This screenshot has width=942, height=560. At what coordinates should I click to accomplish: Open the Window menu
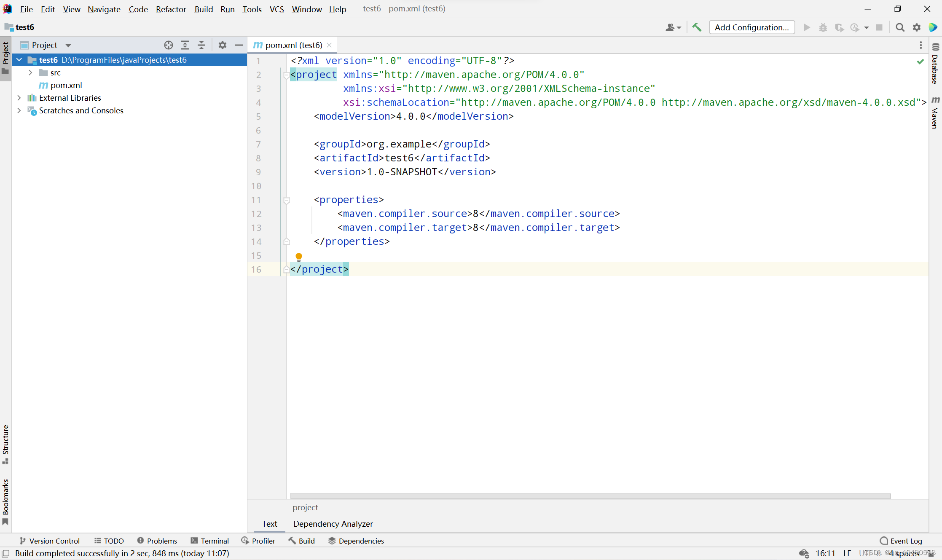(x=306, y=9)
